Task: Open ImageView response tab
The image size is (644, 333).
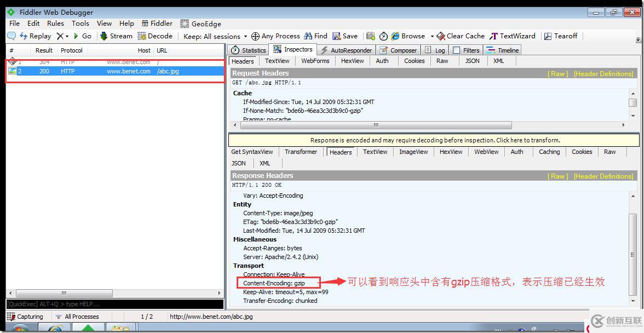Action: point(413,152)
